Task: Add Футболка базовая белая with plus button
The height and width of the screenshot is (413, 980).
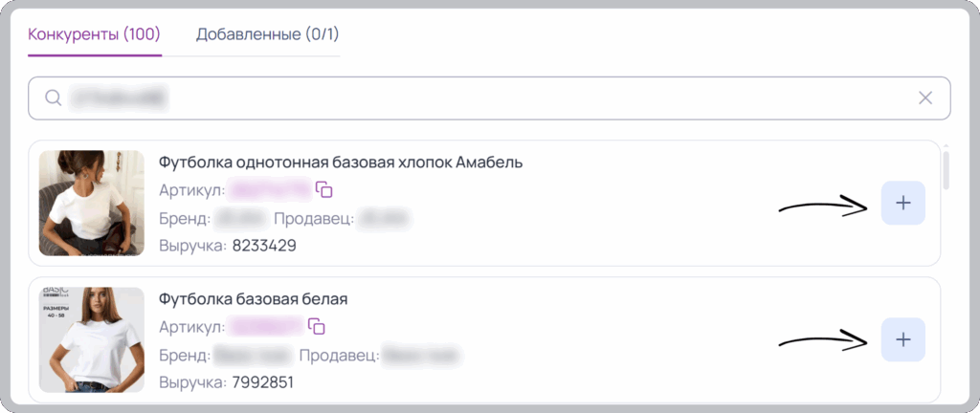Action: pos(902,339)
